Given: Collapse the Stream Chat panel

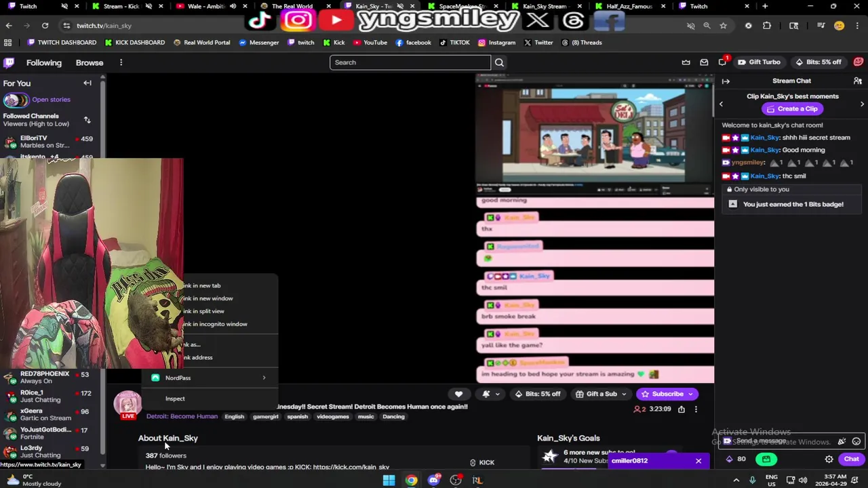Looking at the screenshot, I should pos(726,81).
